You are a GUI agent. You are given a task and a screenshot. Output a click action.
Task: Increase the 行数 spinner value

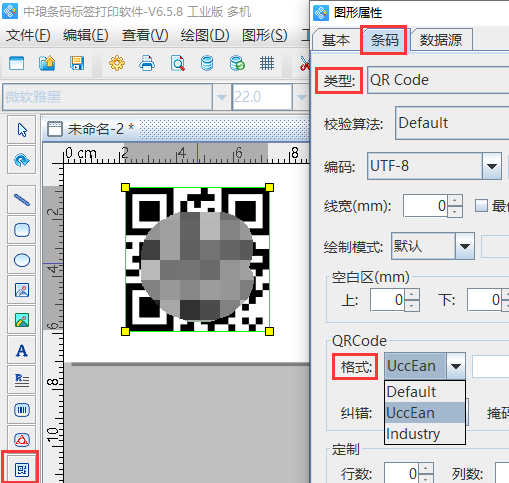(x=426, y=468)
